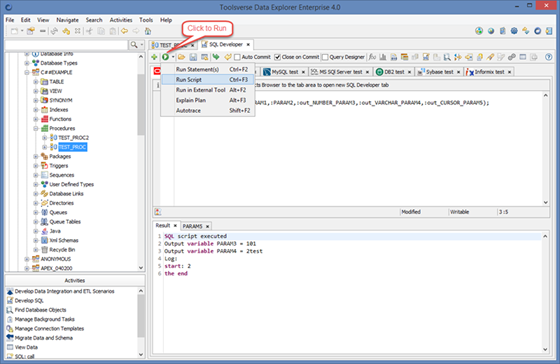Click the blue gear icon at top right
This screenshot has height=364, width=560.
tap(514, 31)
